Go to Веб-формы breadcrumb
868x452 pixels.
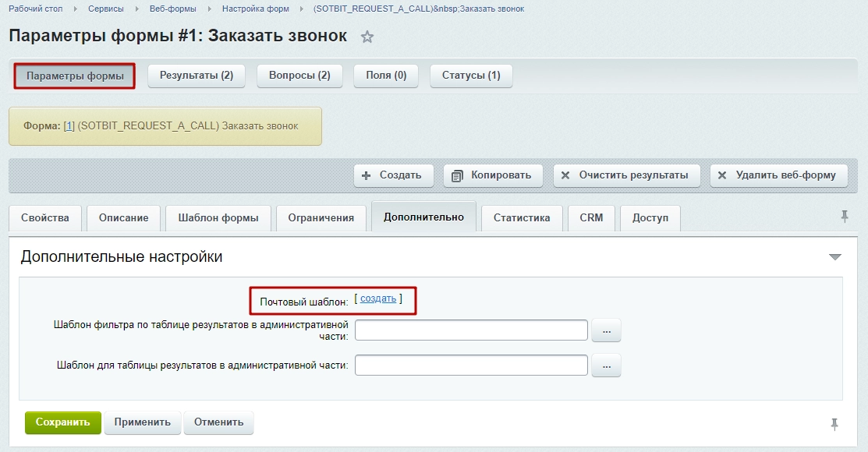pyautogui.click(x=172, y=9)
